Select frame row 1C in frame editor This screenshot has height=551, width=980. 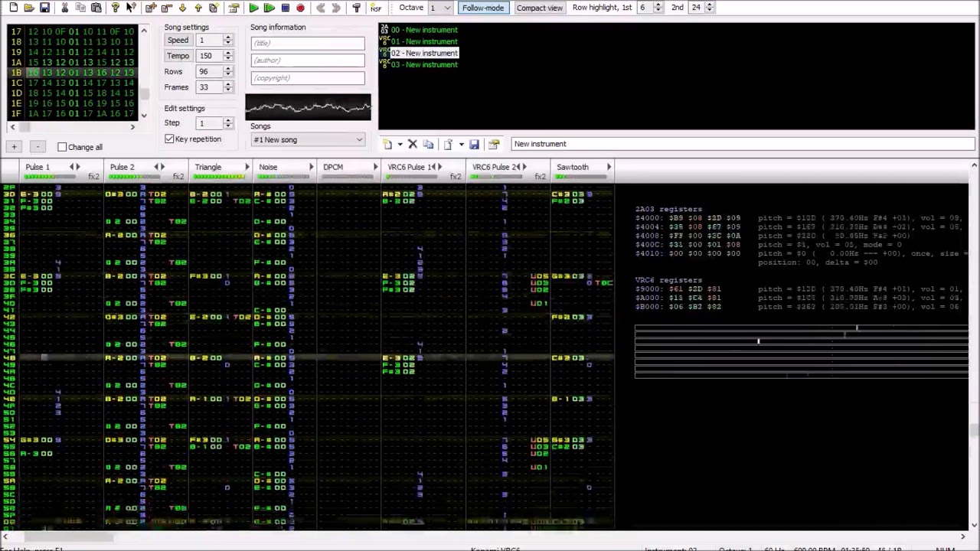tap(72, 83)
